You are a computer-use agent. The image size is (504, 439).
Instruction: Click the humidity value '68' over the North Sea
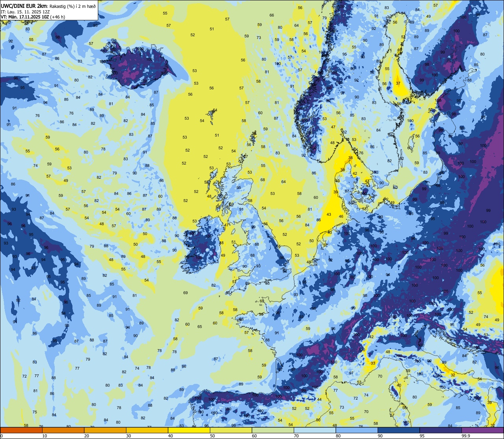[x=263, y=180]
